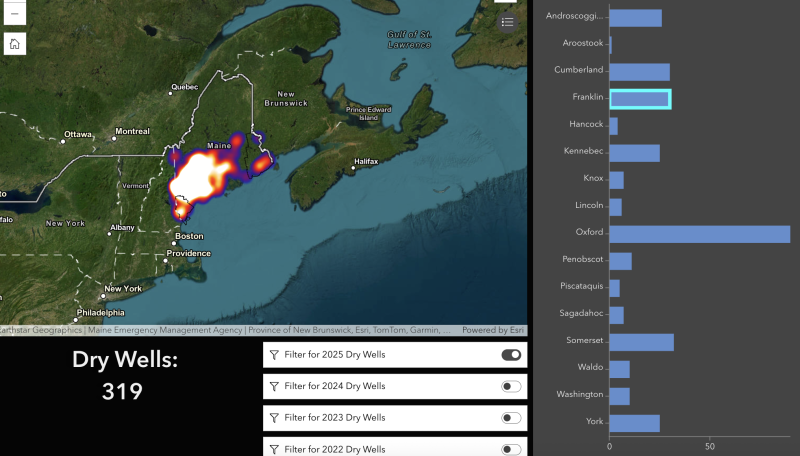Open the map legend list icon
The image size is (800, 456).
(x=507, y=22)
